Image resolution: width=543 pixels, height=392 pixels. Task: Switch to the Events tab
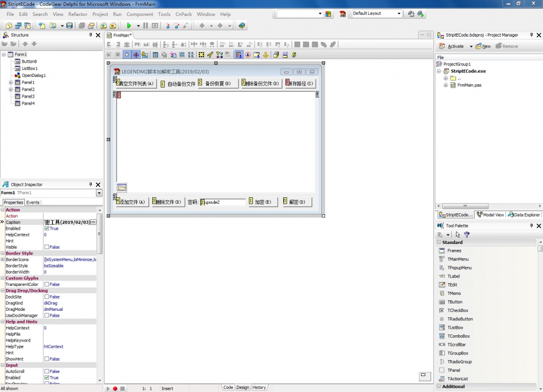(33, 202)
